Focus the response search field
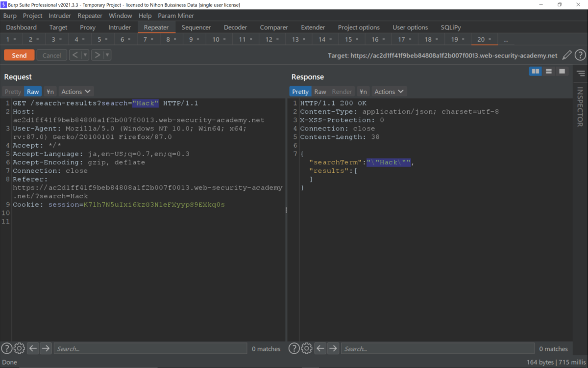Screen dimensions: 588x368 pyautogui.click(x=438, y=349)
